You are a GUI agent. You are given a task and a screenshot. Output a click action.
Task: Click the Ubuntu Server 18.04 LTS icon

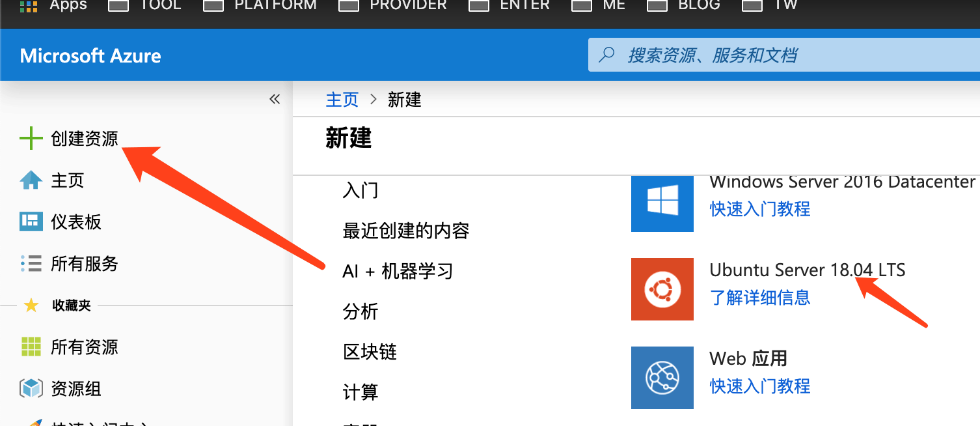coord(662,289)
